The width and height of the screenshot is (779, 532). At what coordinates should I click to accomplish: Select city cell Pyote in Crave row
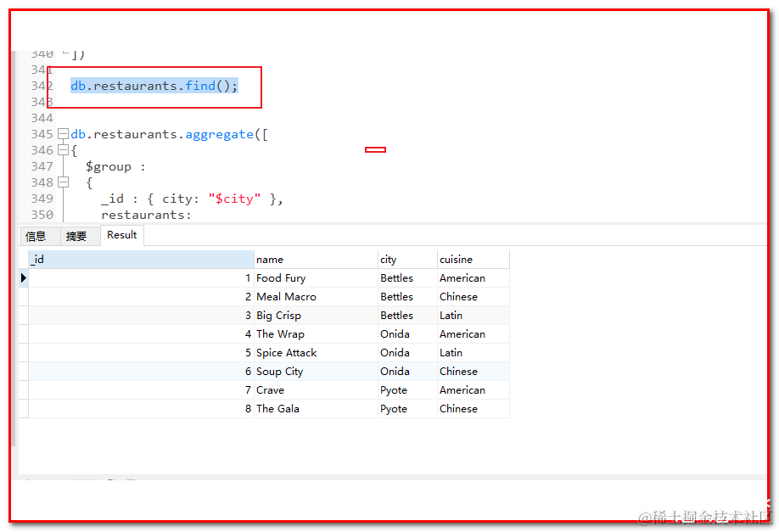click(x=407, y=390)
